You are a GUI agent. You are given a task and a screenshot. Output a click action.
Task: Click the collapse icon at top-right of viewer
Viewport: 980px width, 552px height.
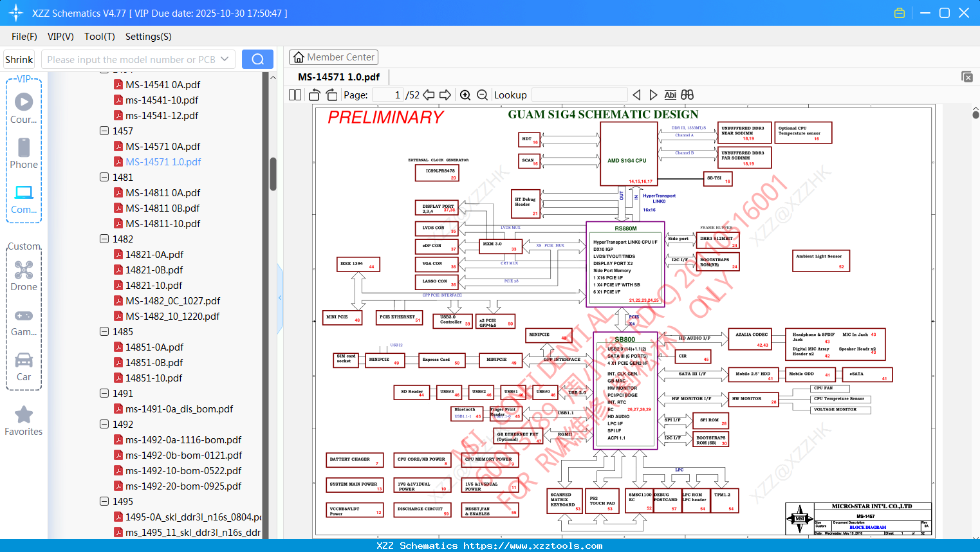(967, 77)
